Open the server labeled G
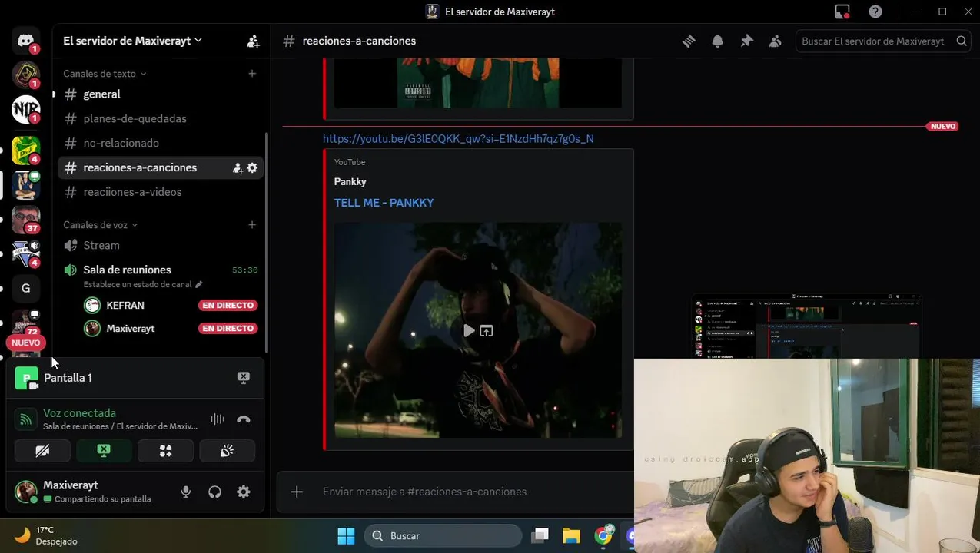Viewport: 980px width, 553px height. [x=25, y=288]
